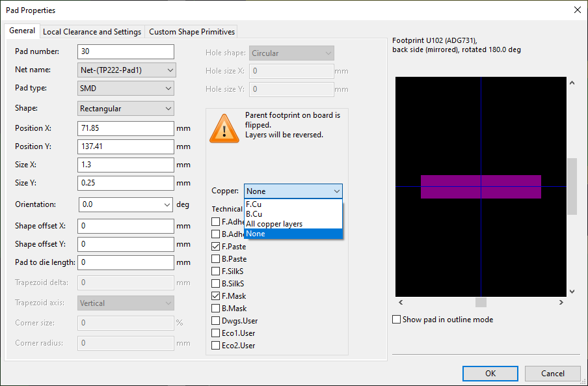Click the warning triangle icon
This screenshot has width=588, height=386.
click(x=224, y=128)
